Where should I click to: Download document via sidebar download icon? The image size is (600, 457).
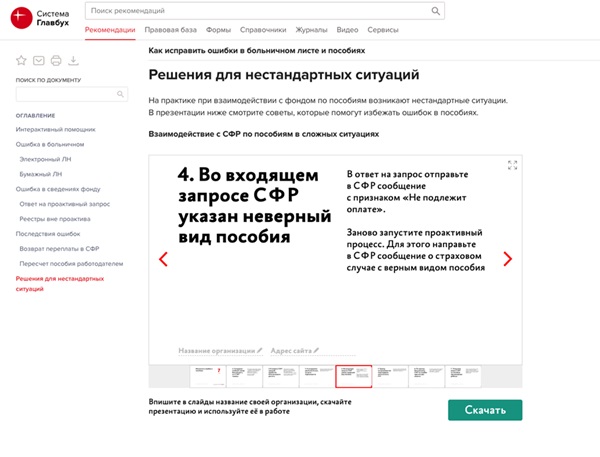coord(73,60)
